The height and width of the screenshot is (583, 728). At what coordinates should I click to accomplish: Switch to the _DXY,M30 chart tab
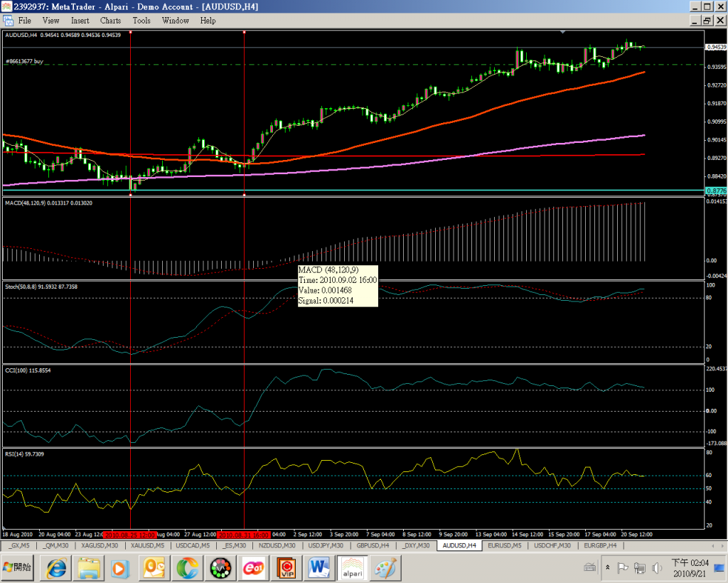417,545
